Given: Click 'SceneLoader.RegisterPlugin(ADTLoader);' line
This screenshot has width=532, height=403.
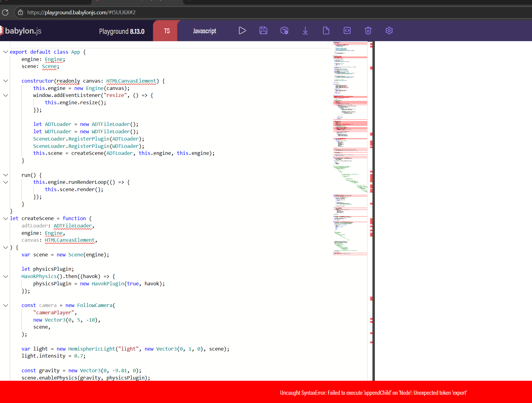Looking at the screenshot, I should click(x=89, y=139).
